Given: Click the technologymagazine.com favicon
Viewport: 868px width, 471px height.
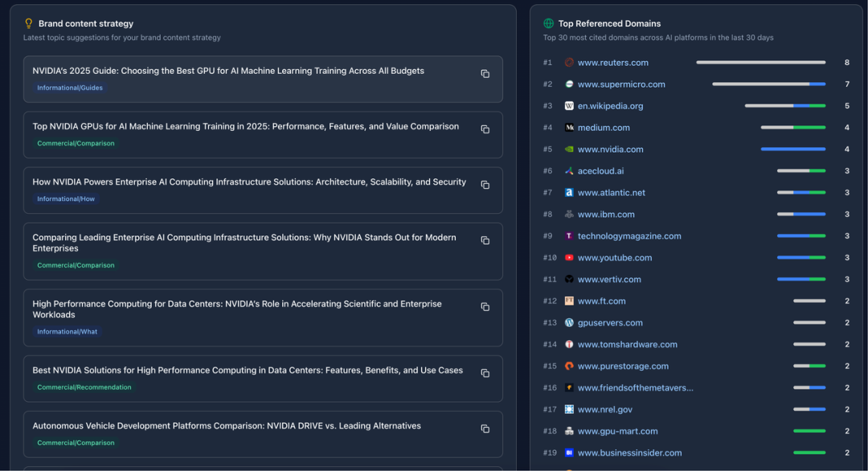Looking at the screenshot, I should point(569,235).
